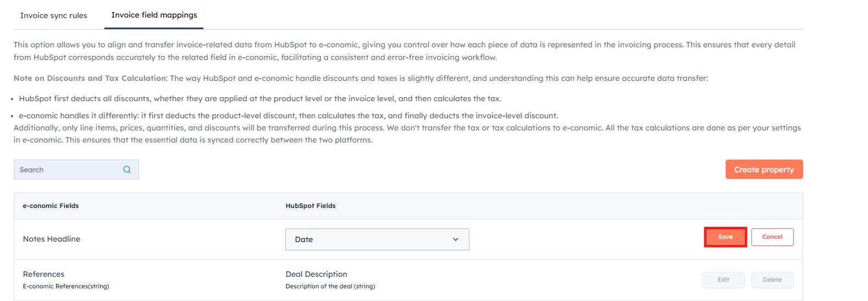The width and height of the screenshot is (868, 301).
Task: Click the Create property button
Action: 764,169
